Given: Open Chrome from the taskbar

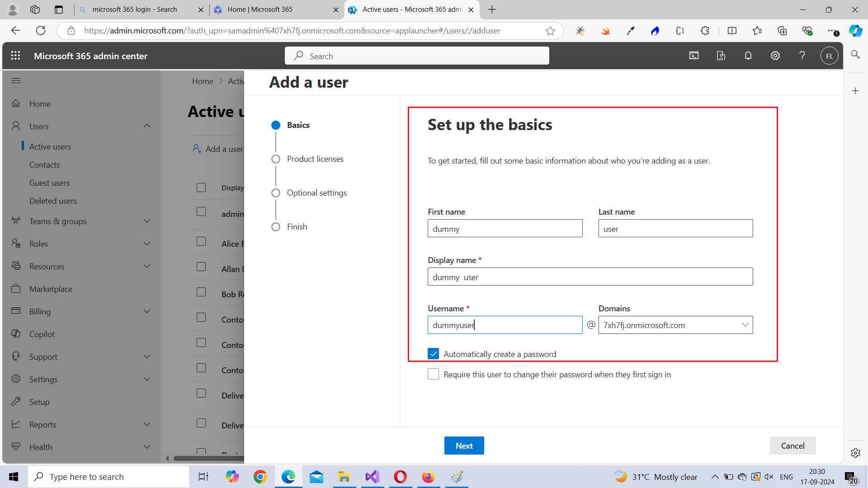Looking at the screenshot, I should 260,477.
